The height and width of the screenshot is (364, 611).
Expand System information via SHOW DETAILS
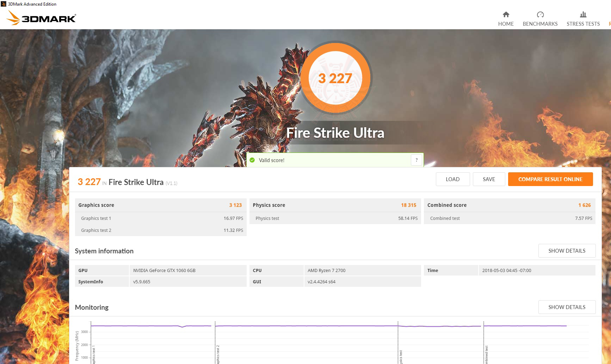point(566,251)
